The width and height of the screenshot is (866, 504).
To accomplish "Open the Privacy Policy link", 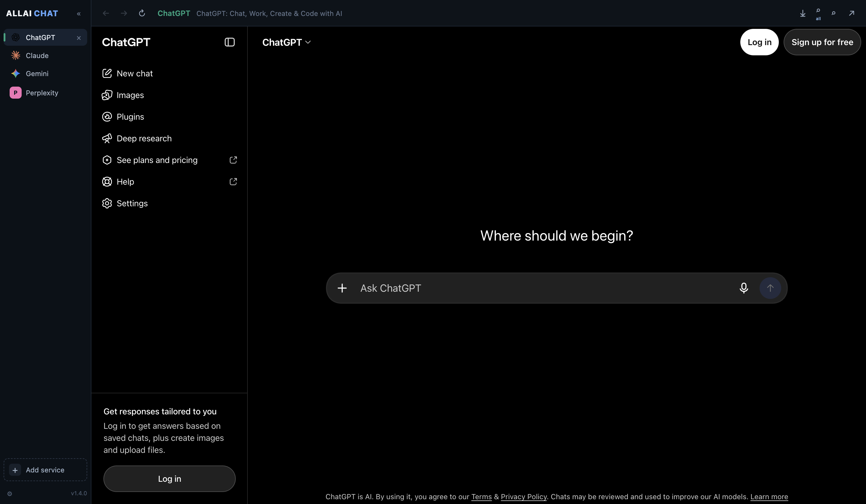I will (524, 497).
